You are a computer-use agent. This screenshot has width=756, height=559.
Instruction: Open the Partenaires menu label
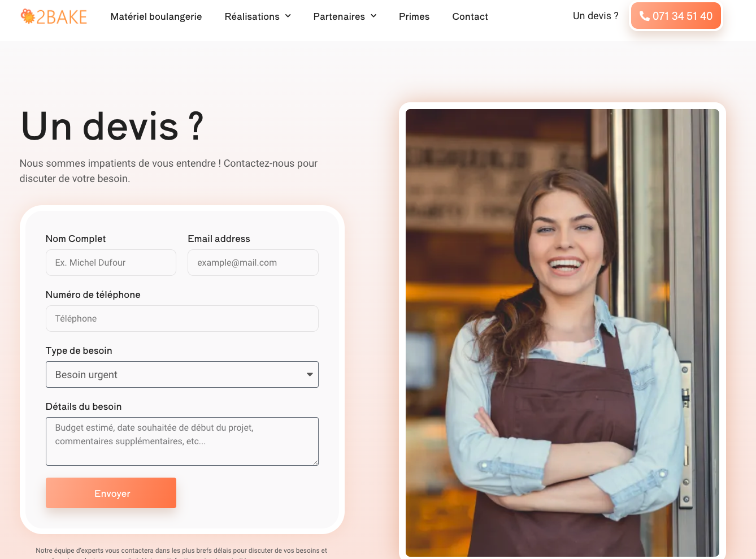tap(339, 16)
